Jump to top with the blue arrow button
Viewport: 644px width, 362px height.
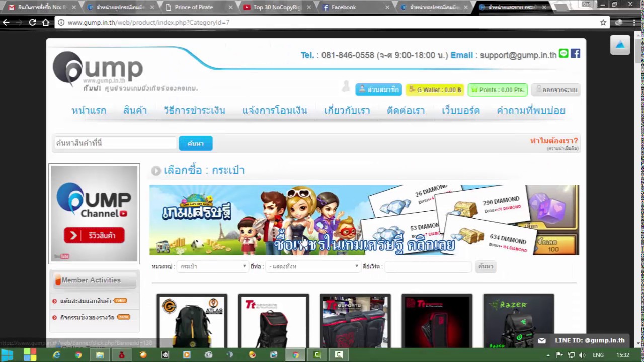coord(620,45)
